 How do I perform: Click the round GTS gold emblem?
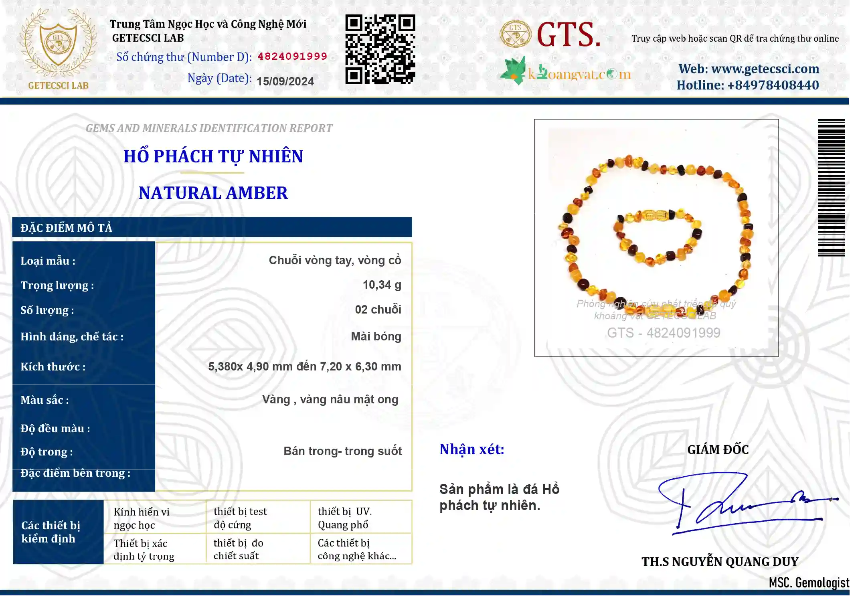click(515, 34)
